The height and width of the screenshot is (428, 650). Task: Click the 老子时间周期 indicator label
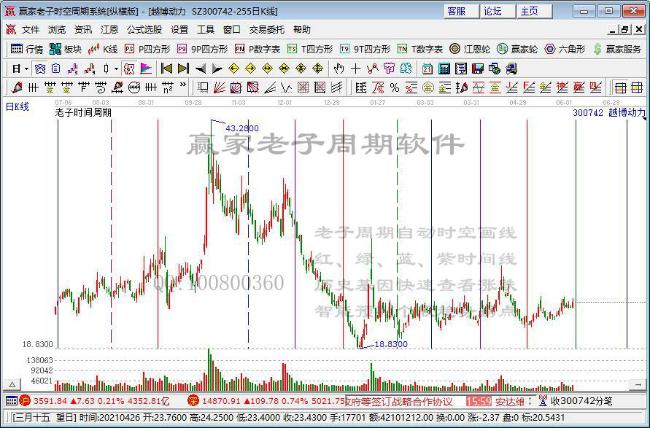coord(83,112)
